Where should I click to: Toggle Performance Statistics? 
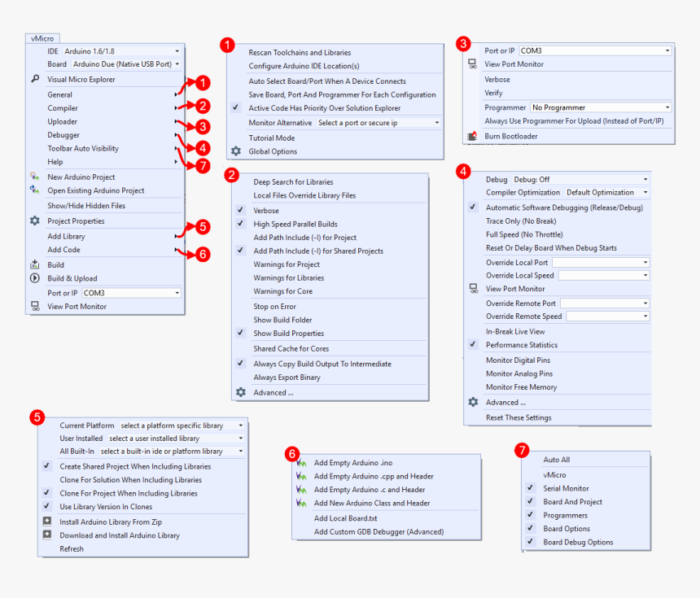click(473, 344)
